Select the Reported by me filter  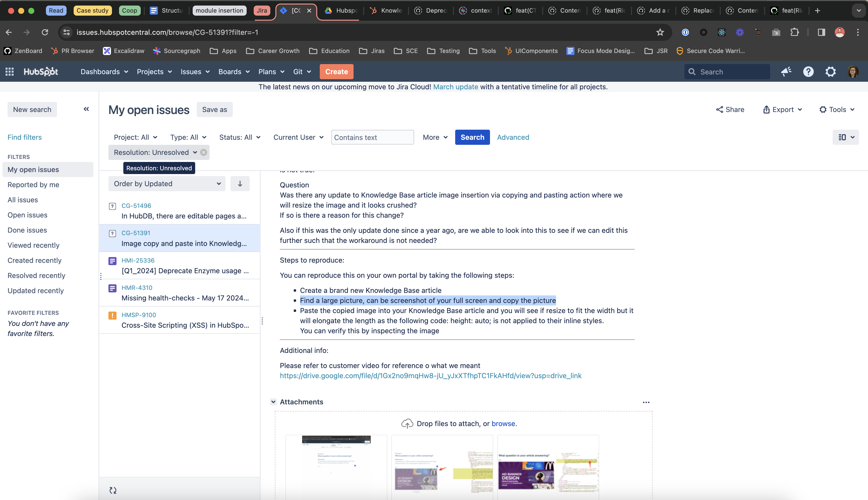(x=33, y=185)
